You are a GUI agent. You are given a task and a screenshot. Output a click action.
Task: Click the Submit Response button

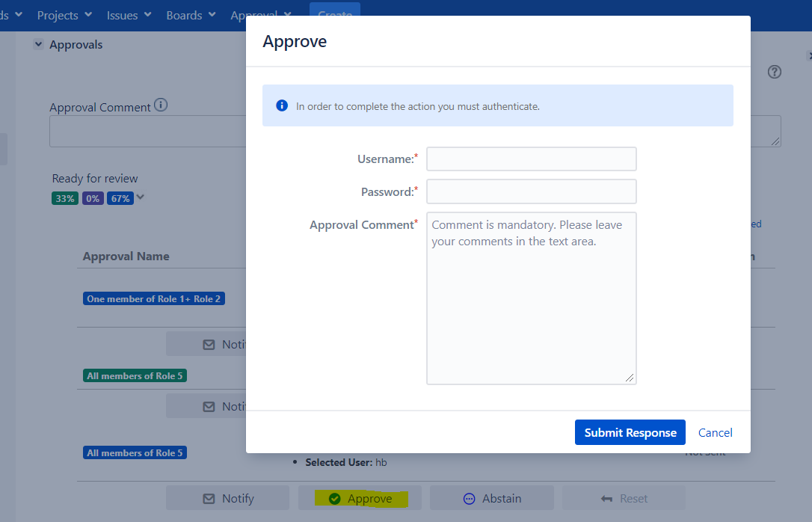(630, 432)
